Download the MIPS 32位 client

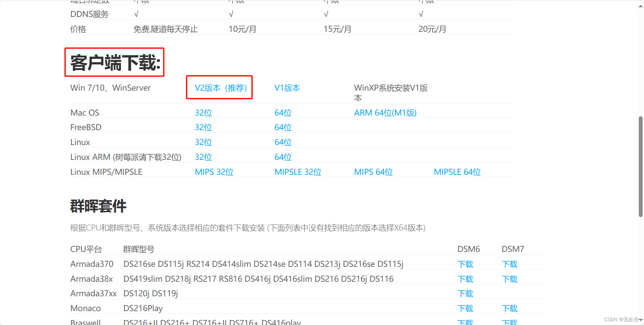(x=214, y=172)
